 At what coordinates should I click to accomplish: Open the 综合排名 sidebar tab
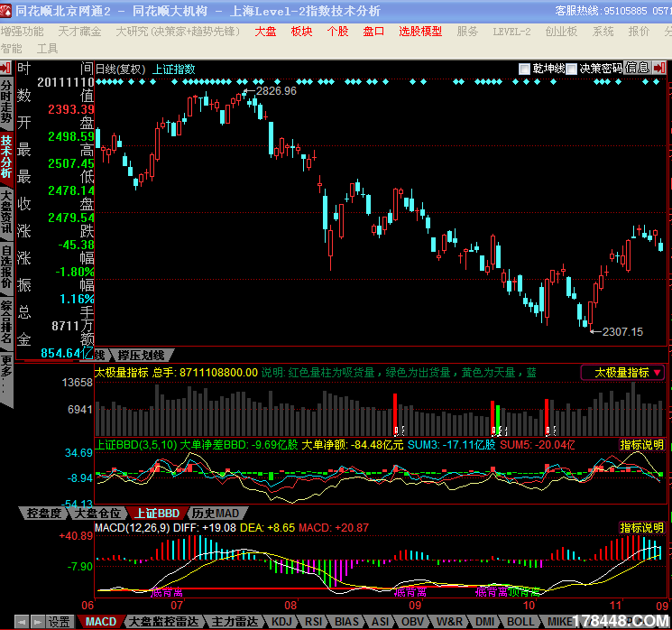point(6,321)
